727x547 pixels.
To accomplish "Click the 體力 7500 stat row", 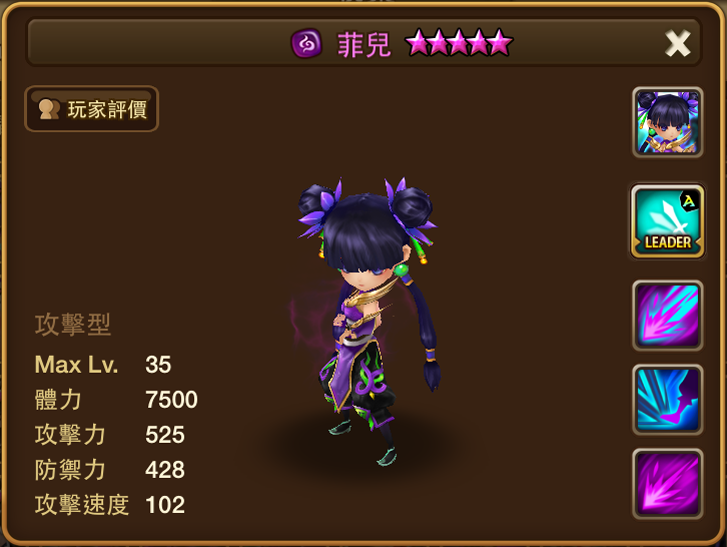I will [x=116, y=400].
